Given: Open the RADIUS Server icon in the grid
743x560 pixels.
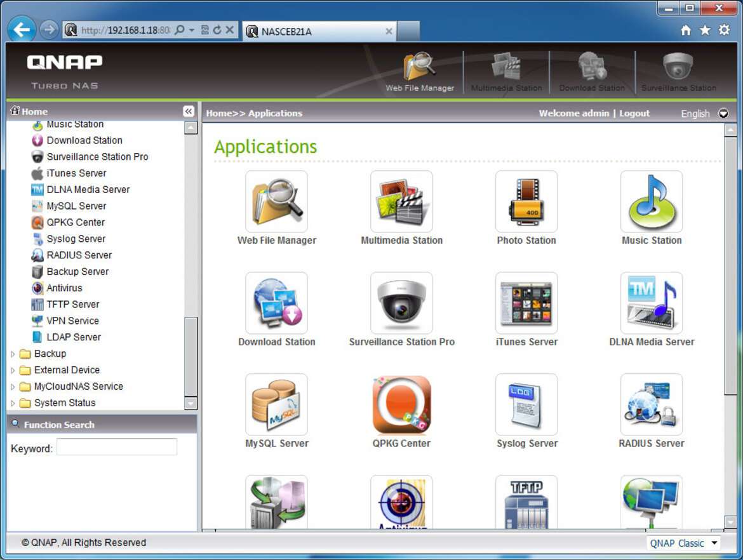Looking at the screenshot, I should coord(652,404).
